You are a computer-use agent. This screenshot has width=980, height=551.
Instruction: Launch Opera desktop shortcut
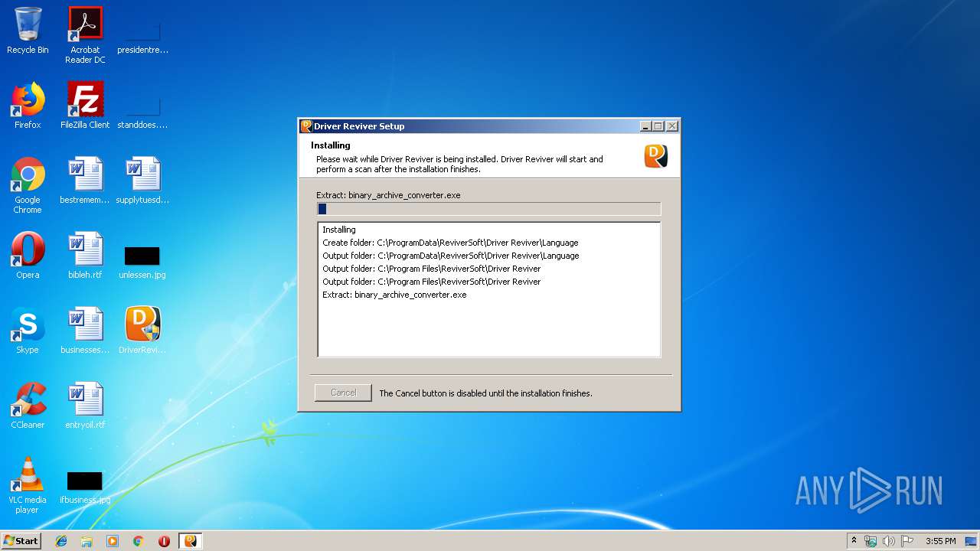point(28,256)
